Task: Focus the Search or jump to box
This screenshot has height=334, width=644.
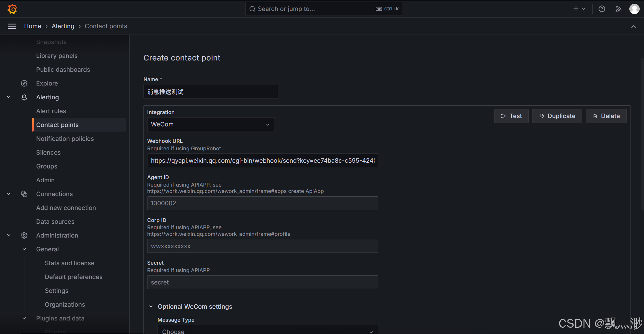Action: 324,9
